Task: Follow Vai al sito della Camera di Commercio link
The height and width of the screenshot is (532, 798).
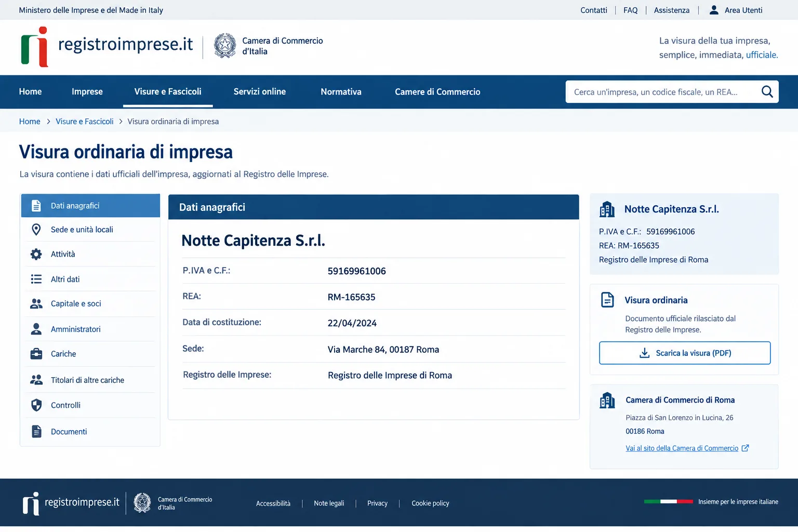Action: click(x=682, y=448)
